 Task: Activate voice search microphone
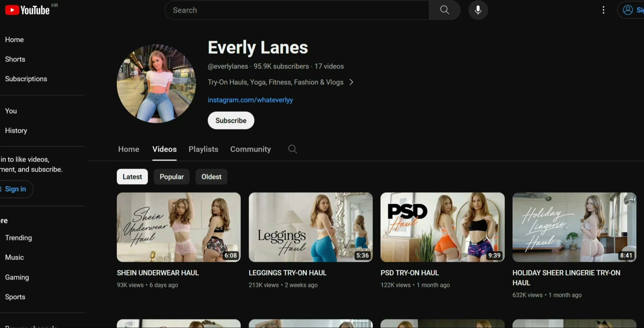point(478,10)
